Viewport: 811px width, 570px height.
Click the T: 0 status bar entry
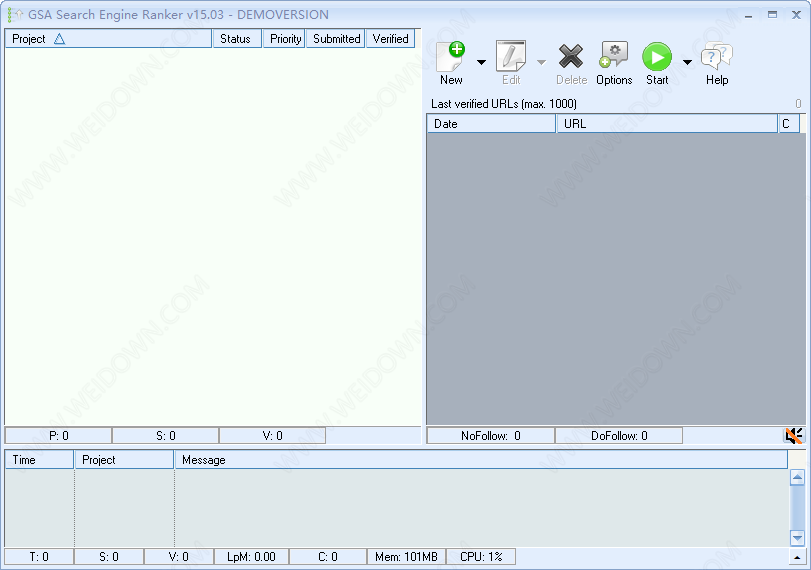pos(39,557)
